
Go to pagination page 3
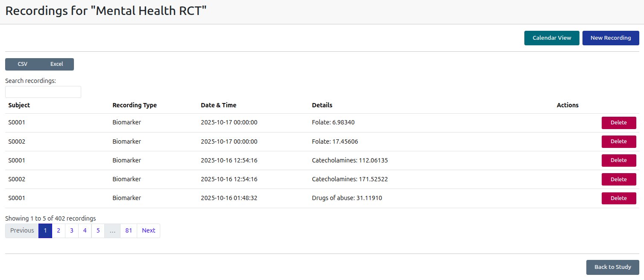(x=72, y=230)
